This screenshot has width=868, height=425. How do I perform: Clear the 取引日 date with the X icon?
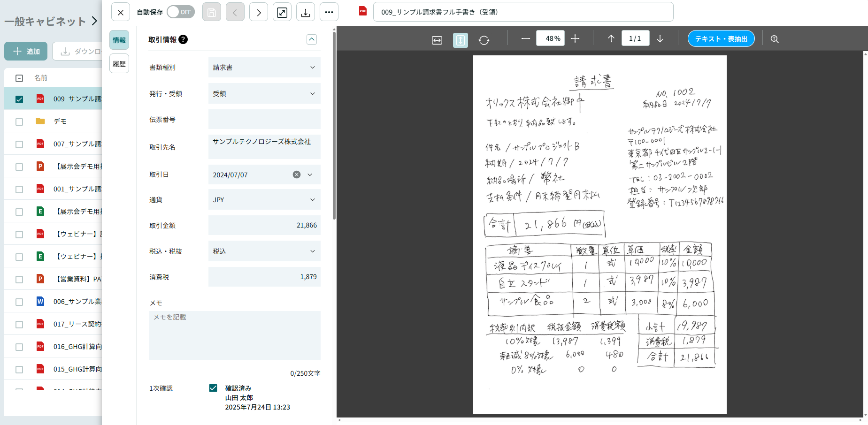tap(296, 175)
